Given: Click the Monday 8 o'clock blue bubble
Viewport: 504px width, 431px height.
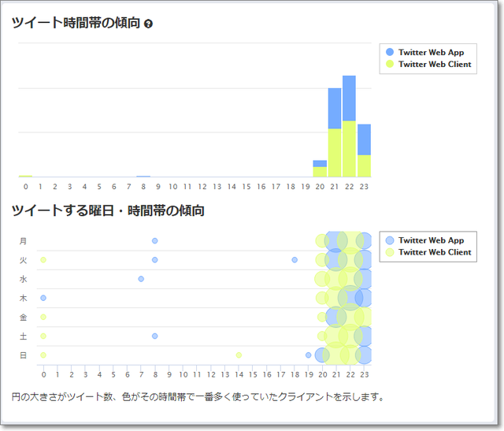Looking at the screenshot, I should point(155,240).
